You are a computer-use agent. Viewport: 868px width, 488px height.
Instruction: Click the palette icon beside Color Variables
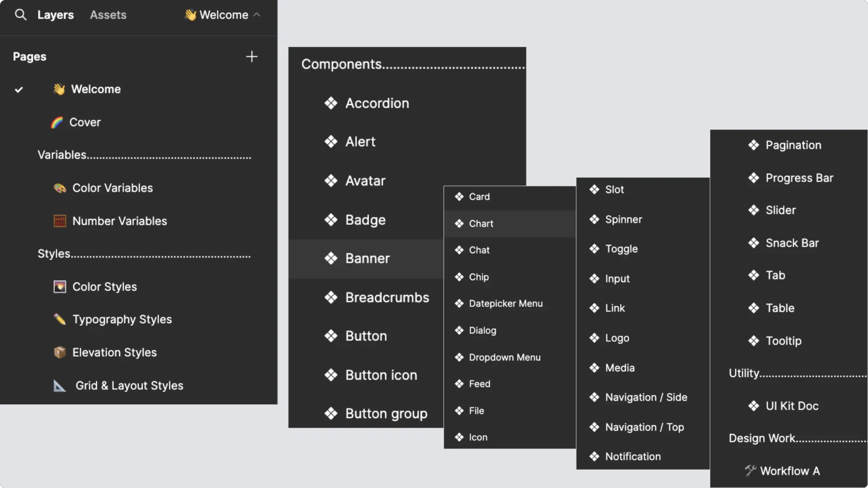60,188
